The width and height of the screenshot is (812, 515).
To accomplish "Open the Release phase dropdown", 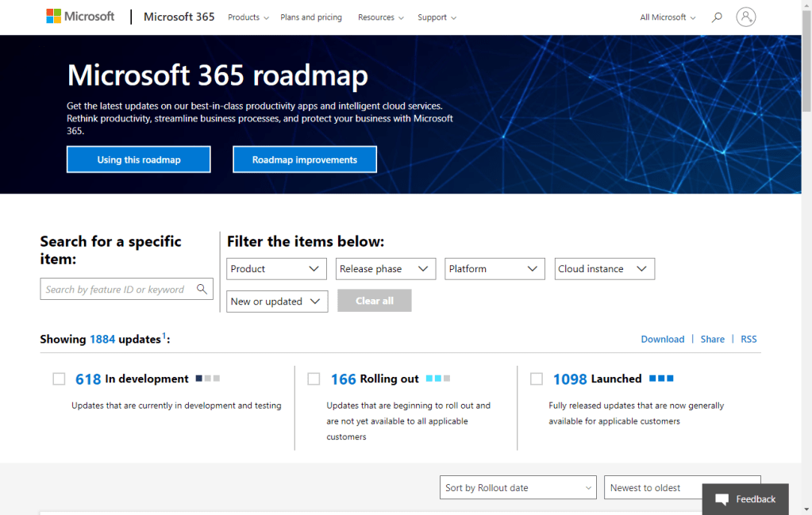I will coord(386,269).
